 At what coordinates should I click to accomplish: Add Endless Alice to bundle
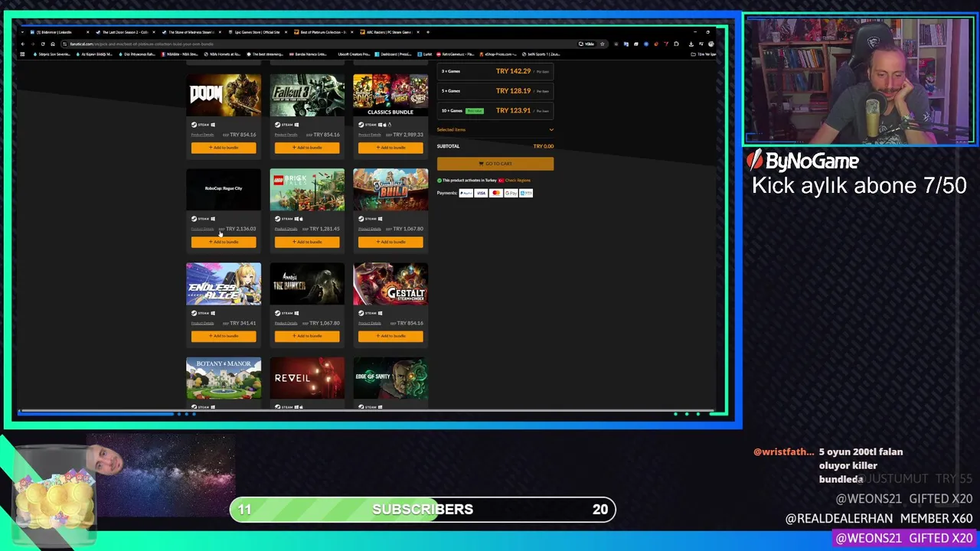click(x=224, y=336)
